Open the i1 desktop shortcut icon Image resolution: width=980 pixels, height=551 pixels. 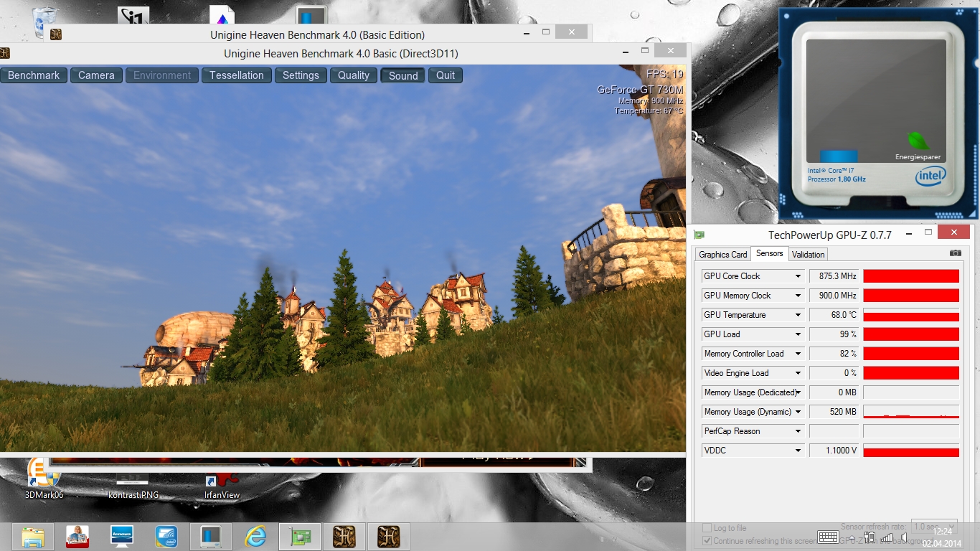point(134,16)
